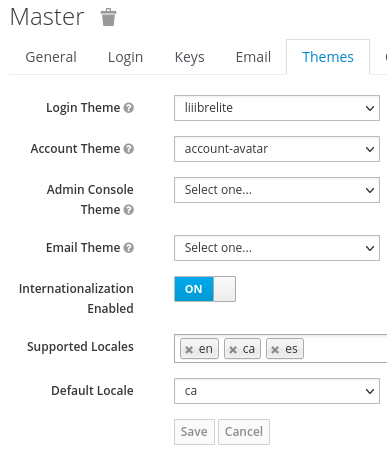
Task: Open the Login Theme dropdown
Action: click(277, 108)
